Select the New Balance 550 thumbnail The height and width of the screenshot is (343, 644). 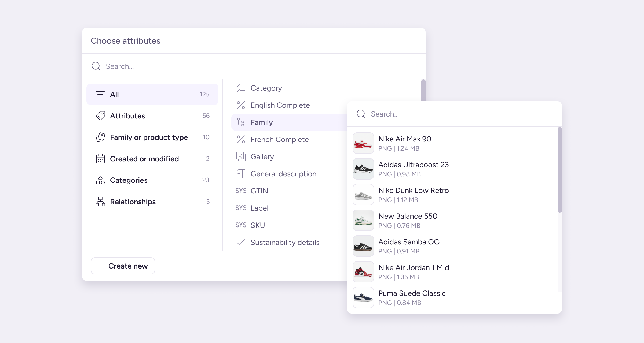(x=363, y=220)
